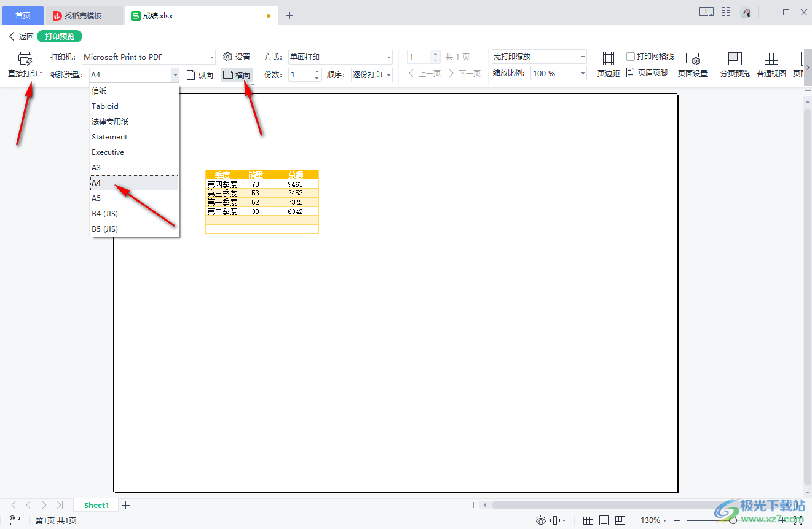The height and width of the screenshot is (529, 812).
Task: Go to 上一页 previous page
Action: point(424,74)
